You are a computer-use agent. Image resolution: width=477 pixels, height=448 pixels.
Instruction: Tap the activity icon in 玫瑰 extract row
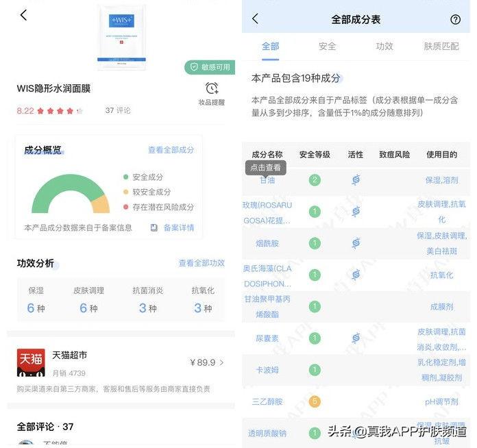pos(356,212)
